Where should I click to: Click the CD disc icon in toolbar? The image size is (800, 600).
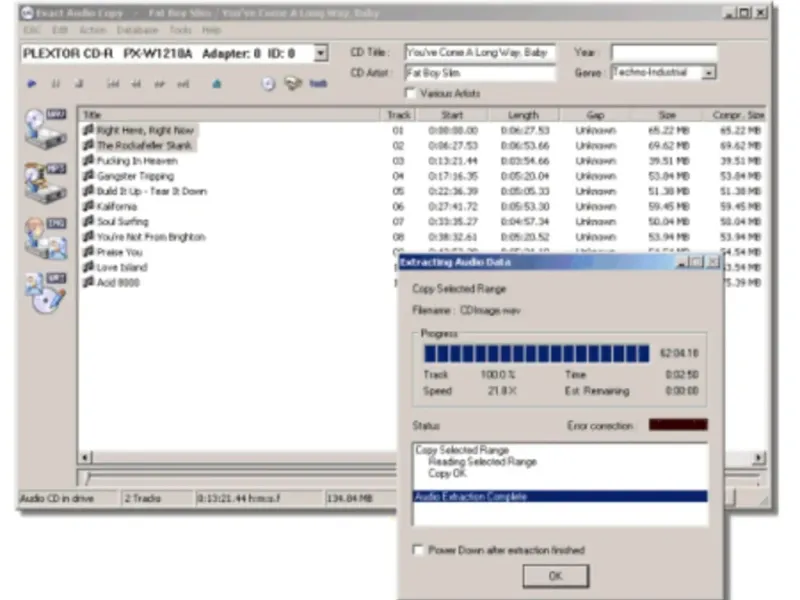point(268,84)
